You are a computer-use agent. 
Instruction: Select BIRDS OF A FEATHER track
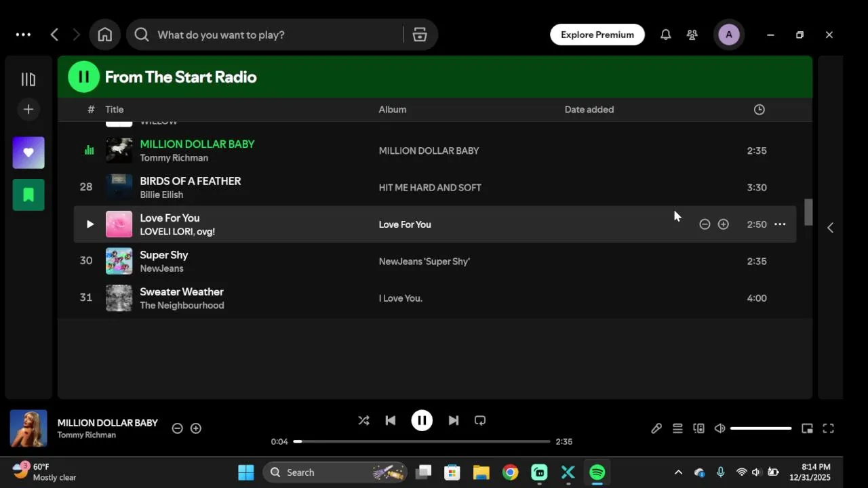pyautogui.click(x=190, y=181)
